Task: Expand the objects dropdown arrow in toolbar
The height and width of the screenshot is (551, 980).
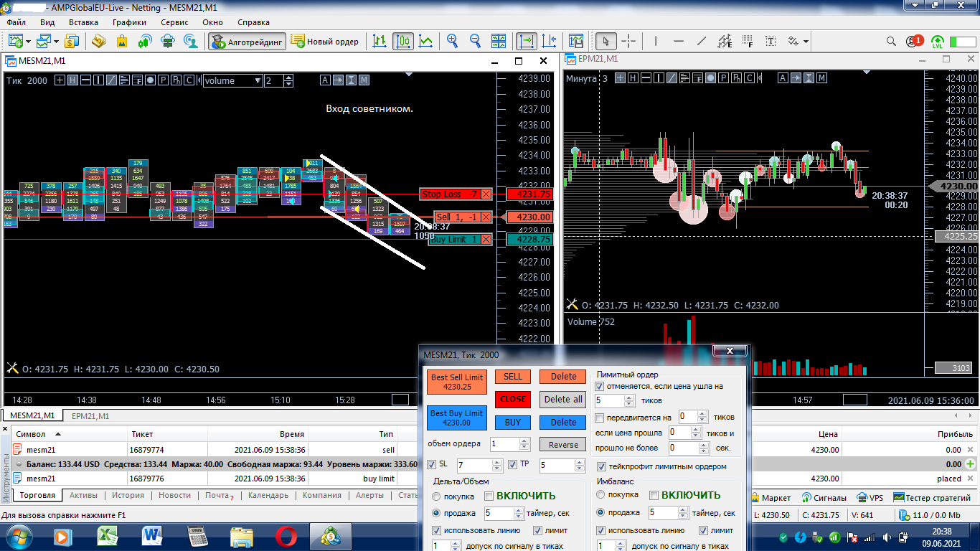Action: 806,42
